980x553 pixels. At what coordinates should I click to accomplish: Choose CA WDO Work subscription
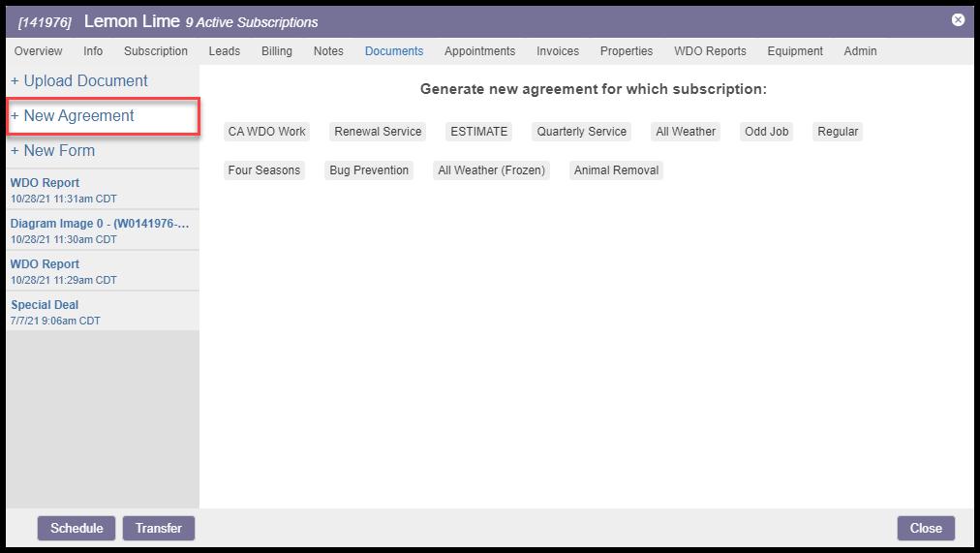click(266, 132)
